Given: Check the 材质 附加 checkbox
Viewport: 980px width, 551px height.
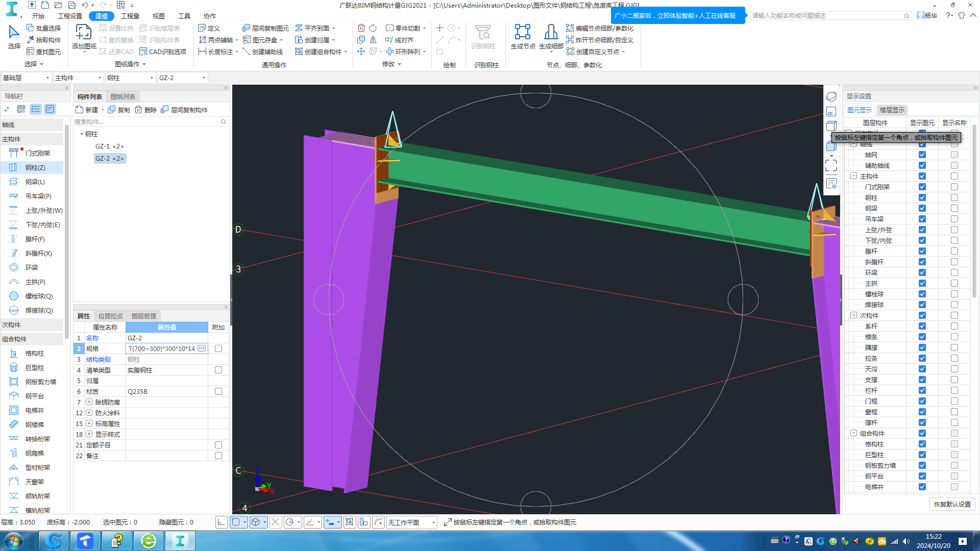Looking at the screenshot, I should 218,391.
